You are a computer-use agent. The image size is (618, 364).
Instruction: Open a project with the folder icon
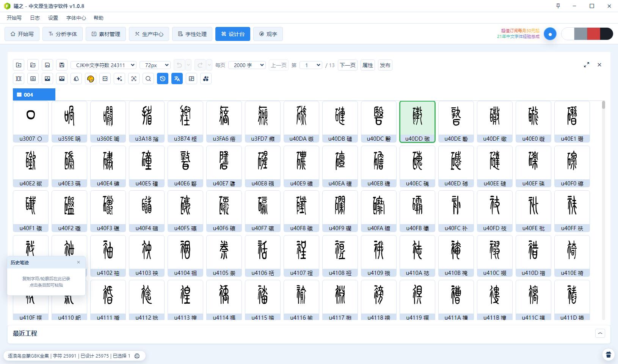(33, 65)
